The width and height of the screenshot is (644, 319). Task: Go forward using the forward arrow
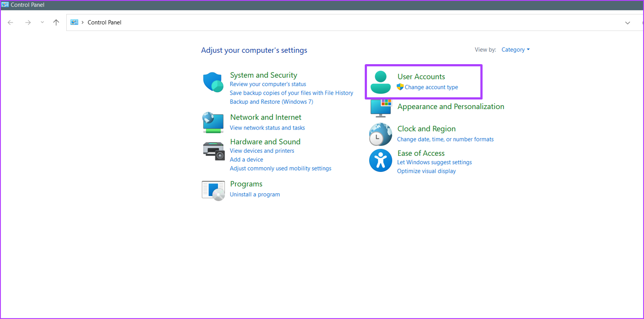click(x=28, y=23)
